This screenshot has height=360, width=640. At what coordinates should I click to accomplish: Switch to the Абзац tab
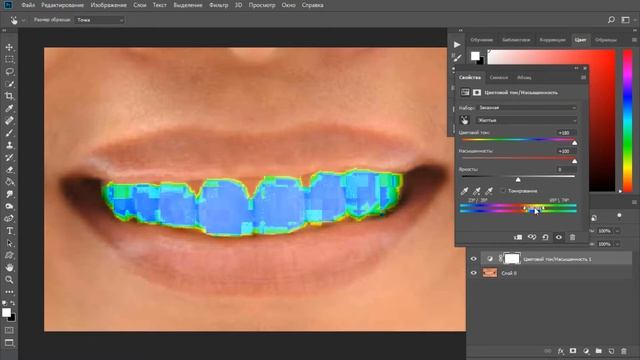(x=524, y=77)
